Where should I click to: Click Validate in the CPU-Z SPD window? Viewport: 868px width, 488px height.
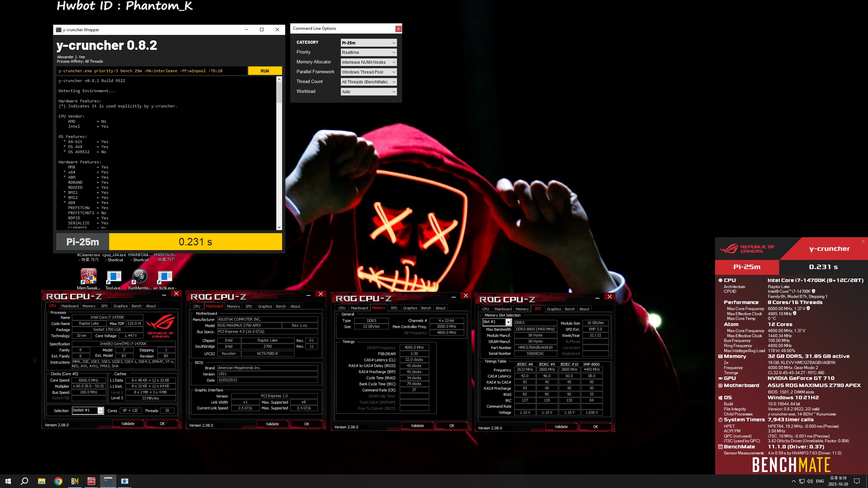561,427
